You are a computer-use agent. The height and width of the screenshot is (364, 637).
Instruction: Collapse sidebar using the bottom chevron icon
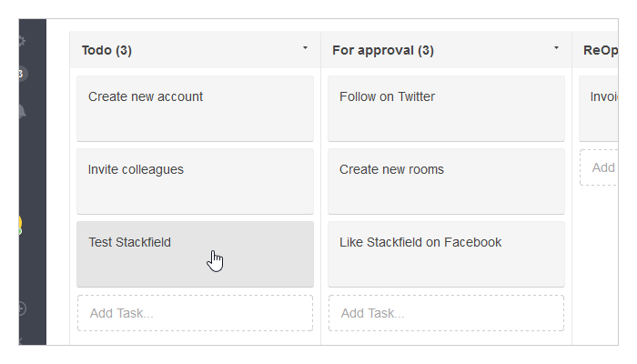pyautogui.click(x=20, y=339)
